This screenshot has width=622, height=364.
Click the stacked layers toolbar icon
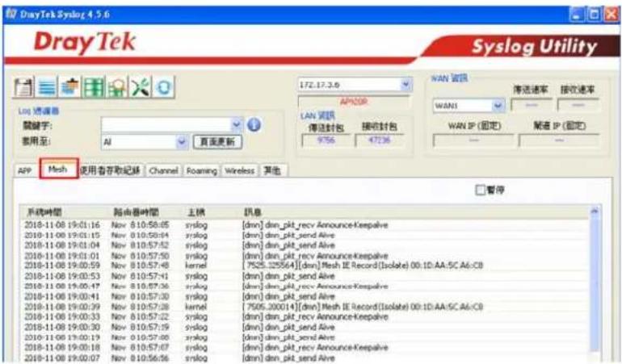(x=70, y=87)
